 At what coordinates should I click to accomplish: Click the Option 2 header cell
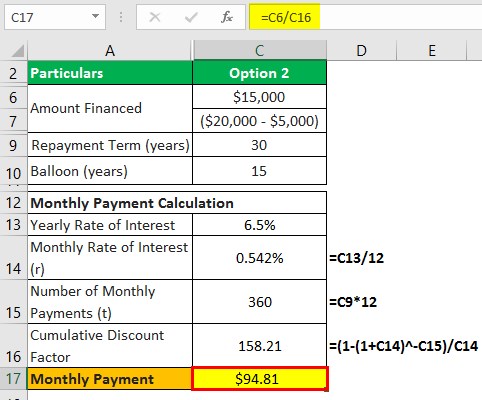(259, 73)
